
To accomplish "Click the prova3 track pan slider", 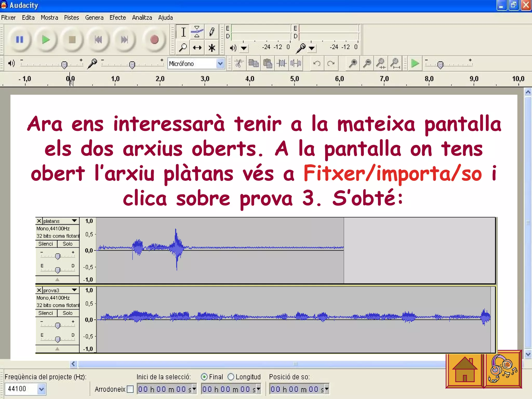I will (x=58, y=339).
